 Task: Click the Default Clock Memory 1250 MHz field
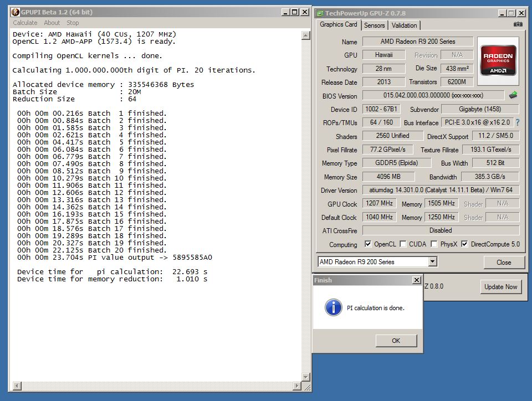coord(441,217)
